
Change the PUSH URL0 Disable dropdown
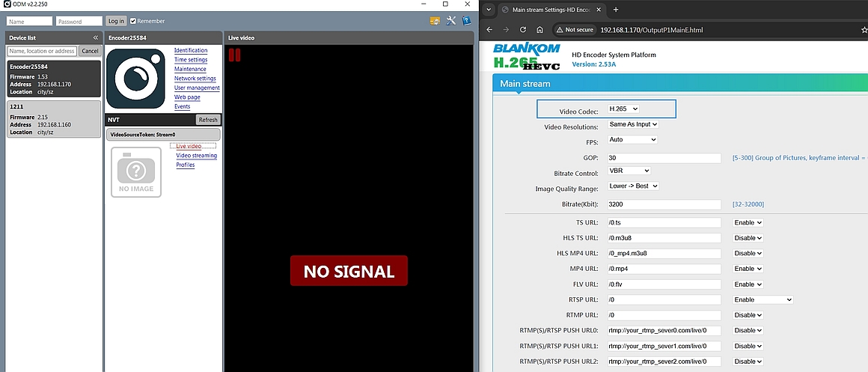coord(748,331)
